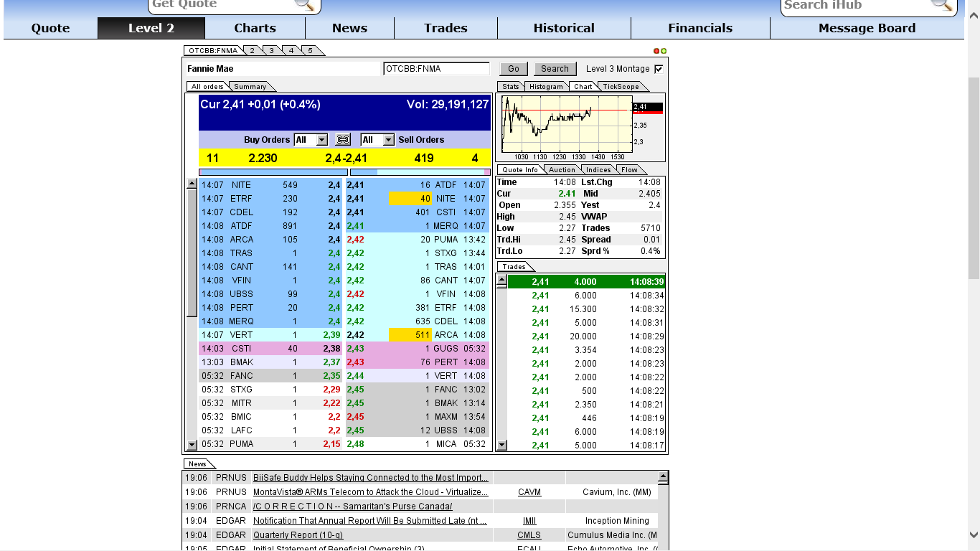
Task: Open the Quote page tab
Action: click(x=50, y=28)
